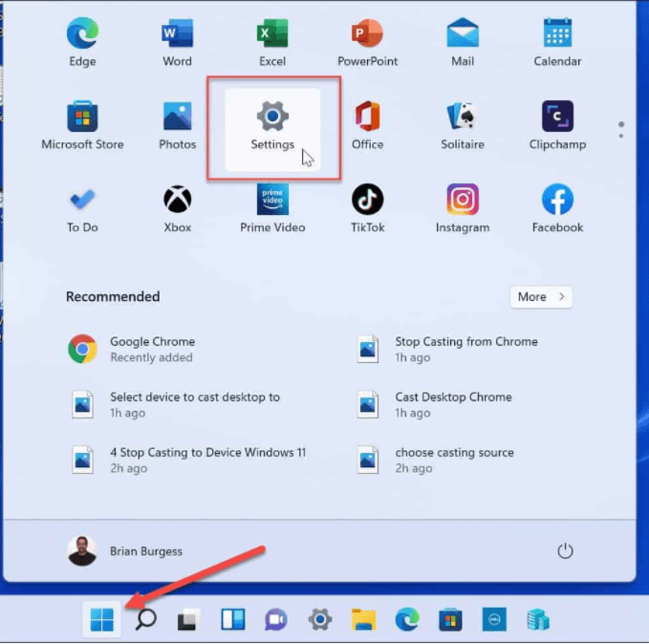Open the Facebook app
Screen dimensions: 649x644
point(557,208)
